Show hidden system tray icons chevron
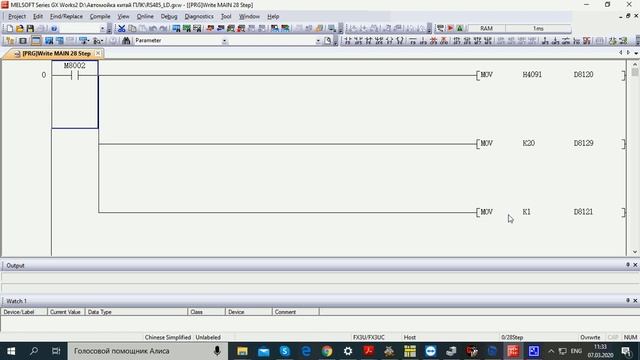Screen dimensions: 640x360 [551, 351]
